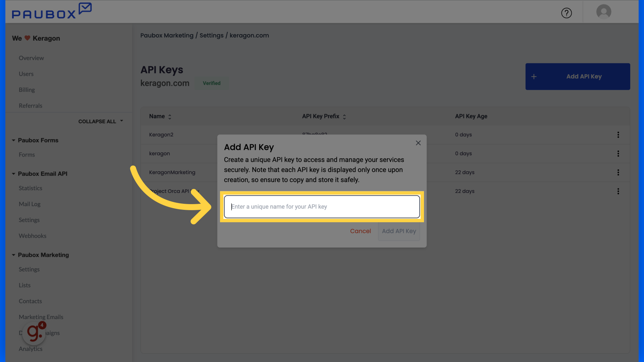Screen dimensions: 644x362
Task: Open Mail Log in the sidebar
Action: coord(30,204)
